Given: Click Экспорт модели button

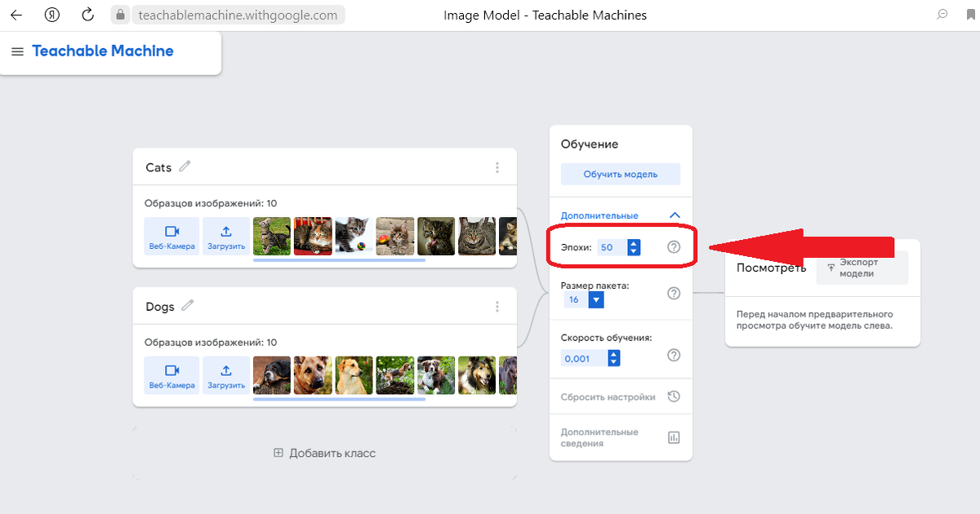Looking at the screenshot, I should pyautogui.click(x=862, y=268).
